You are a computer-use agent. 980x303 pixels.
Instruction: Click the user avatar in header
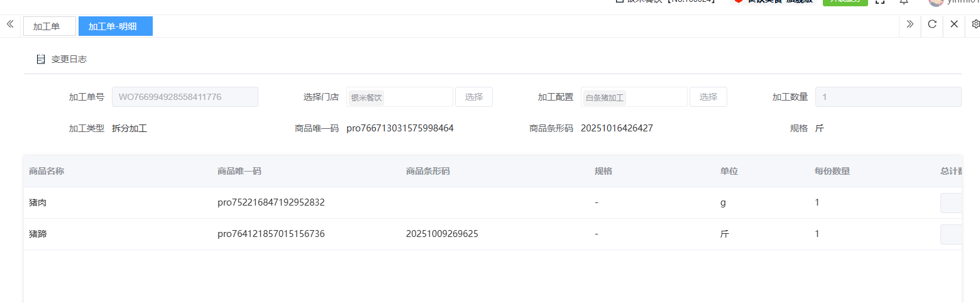936,2
